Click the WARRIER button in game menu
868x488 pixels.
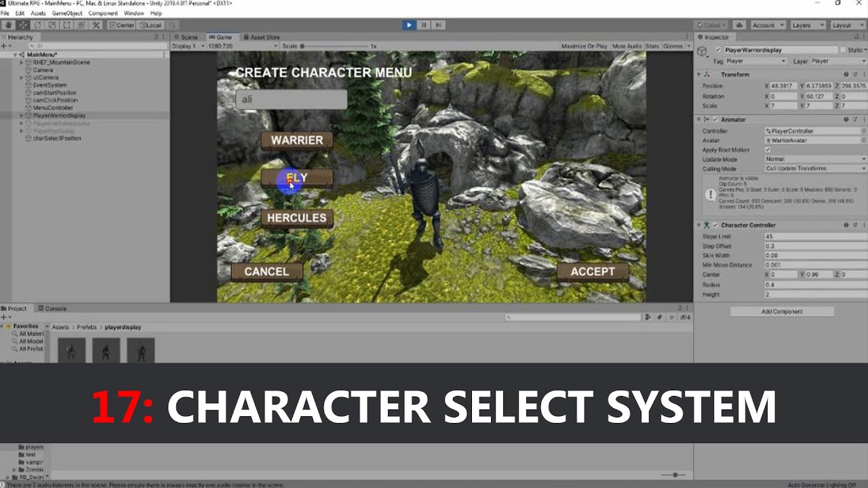297,140
